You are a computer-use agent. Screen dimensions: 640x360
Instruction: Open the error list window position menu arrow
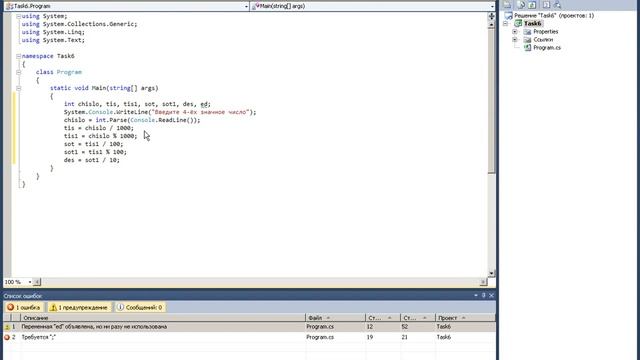(x=476, y=295)
